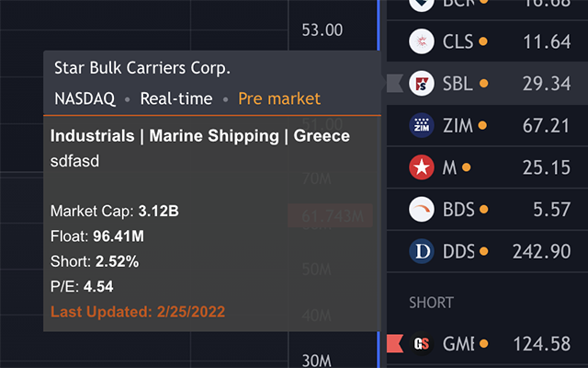Select the CLS symbol in watchlist
Viewport: 588px width, 368px height.
click(457, 41)
